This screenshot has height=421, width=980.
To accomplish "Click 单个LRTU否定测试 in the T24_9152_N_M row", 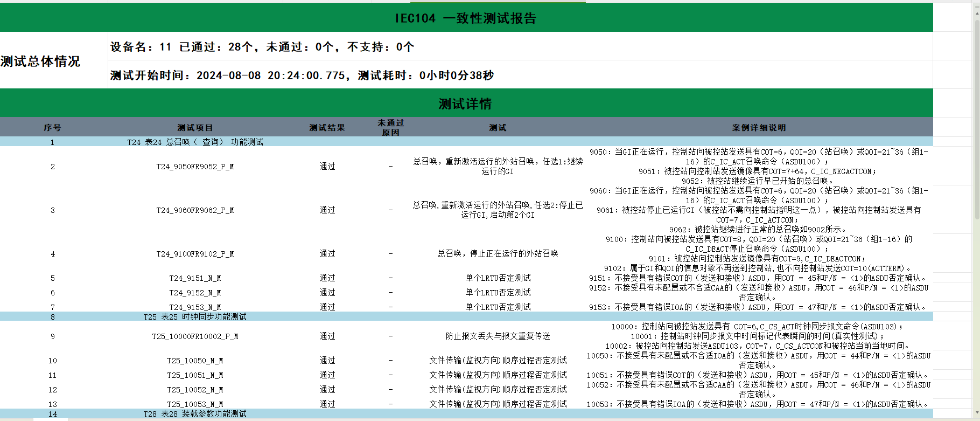I will [498, 293].
